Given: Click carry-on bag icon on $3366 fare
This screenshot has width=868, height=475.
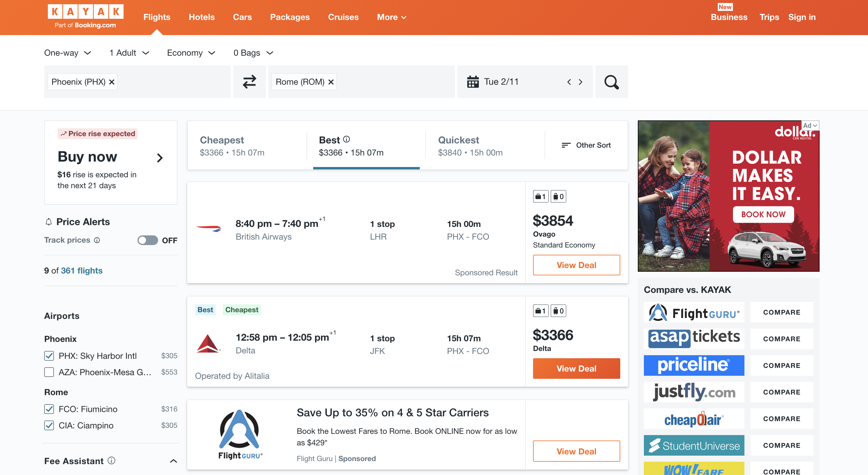Looking at the screenshot, I should (541, 311).
